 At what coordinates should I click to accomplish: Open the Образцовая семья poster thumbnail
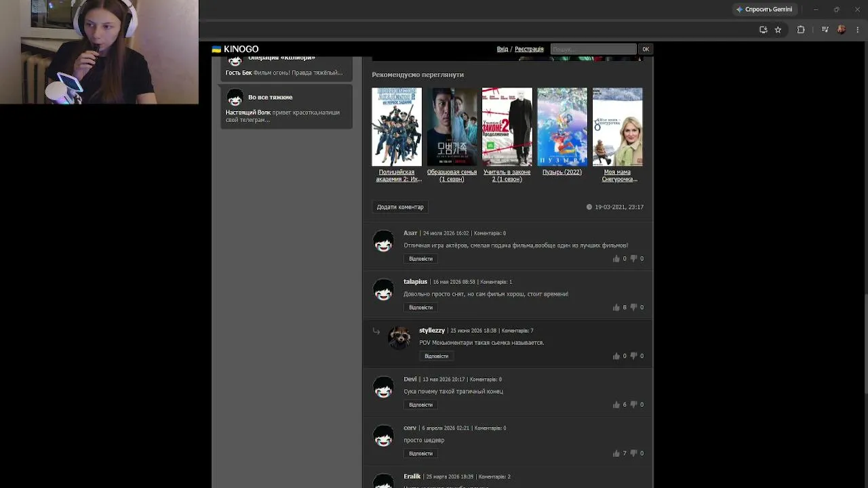452,127
